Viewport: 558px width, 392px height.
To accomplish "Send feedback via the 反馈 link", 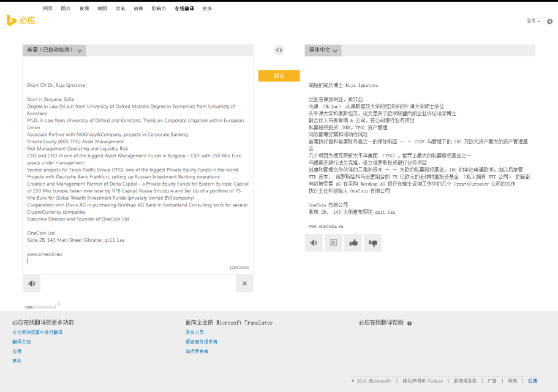I will [x=533, y=381].
